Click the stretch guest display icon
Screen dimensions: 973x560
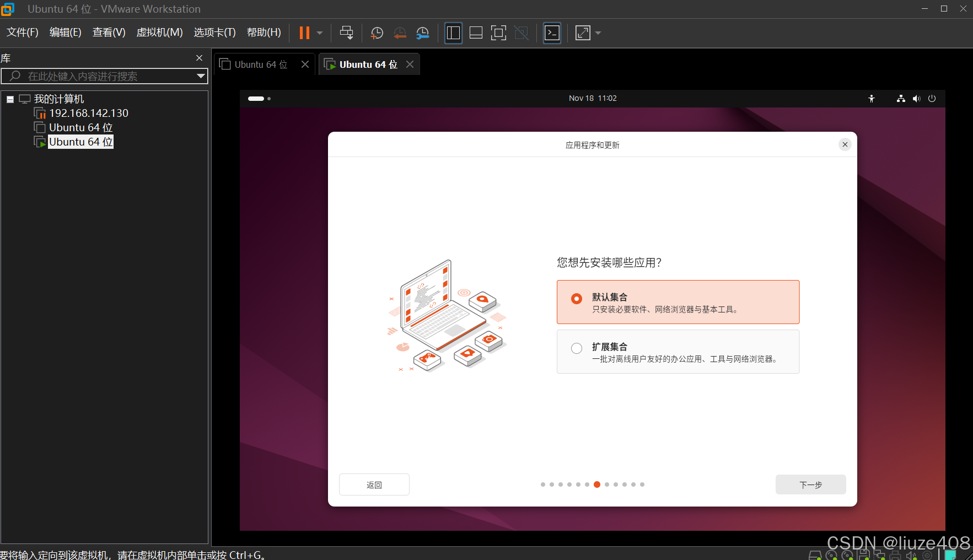(583, 33)
